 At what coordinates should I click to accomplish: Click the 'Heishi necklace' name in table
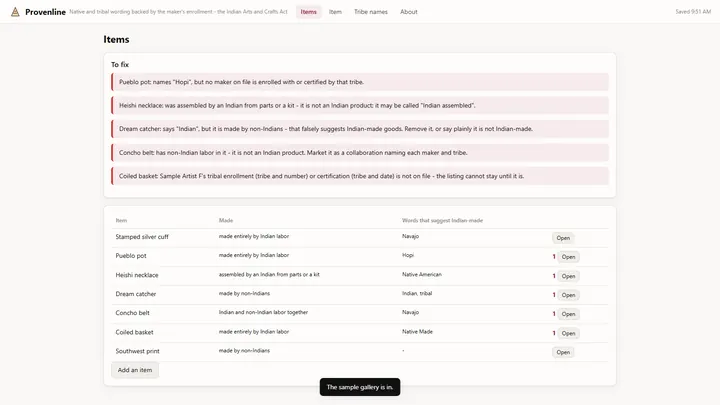(137, 275)
